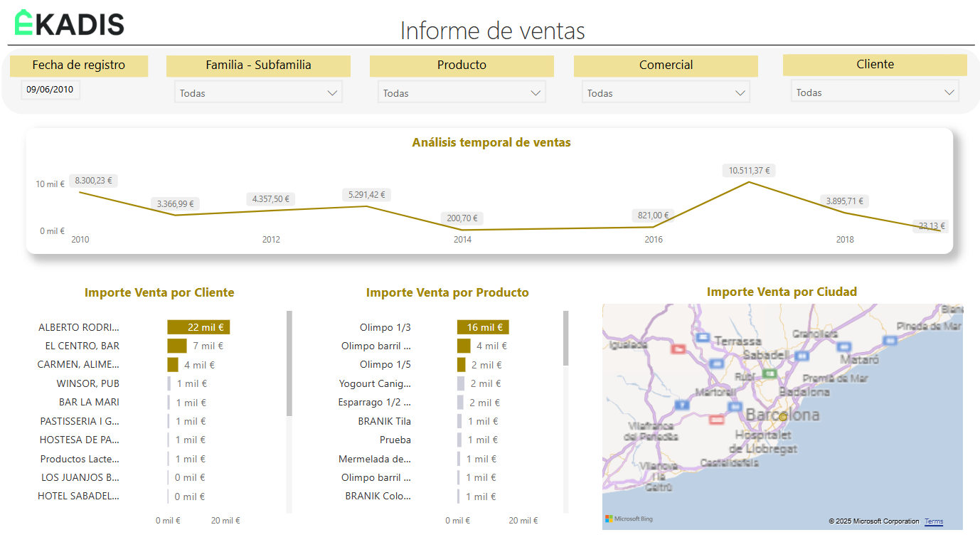Select the ALBERTO RODRI... 22 mil € bar

click(198, 327)
